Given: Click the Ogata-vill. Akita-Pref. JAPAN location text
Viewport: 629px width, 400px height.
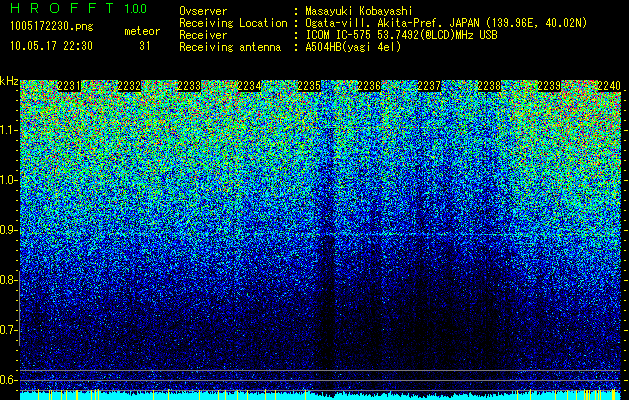Looking at the screenshot, I should (x=446, y=24).
